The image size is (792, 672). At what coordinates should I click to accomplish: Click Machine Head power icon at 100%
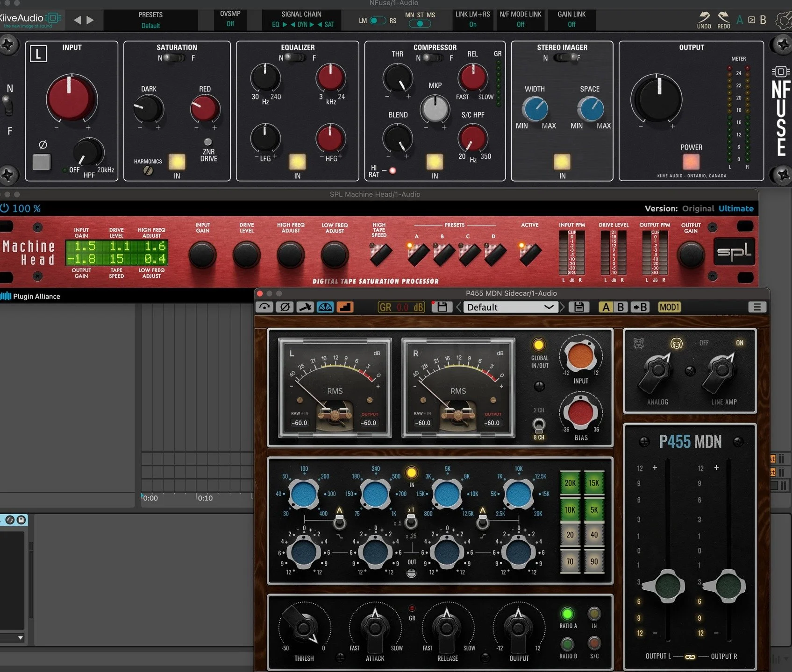[4, 208]
